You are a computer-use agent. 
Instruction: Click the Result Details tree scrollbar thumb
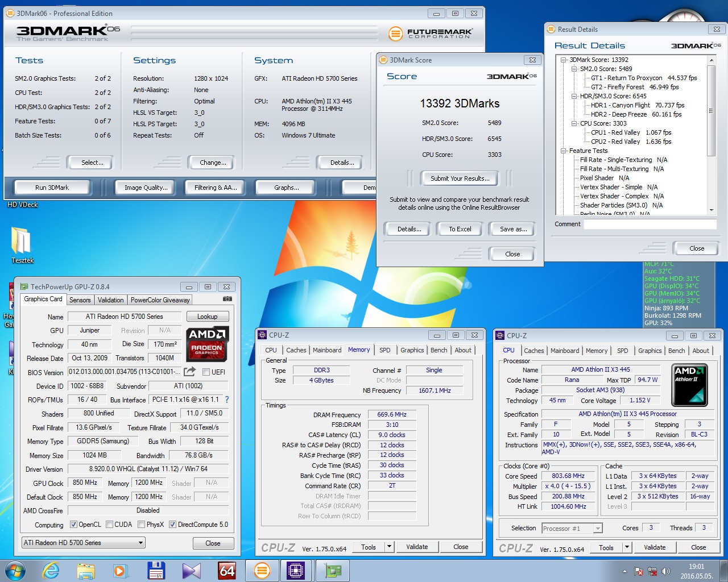[x=711, y=110]
